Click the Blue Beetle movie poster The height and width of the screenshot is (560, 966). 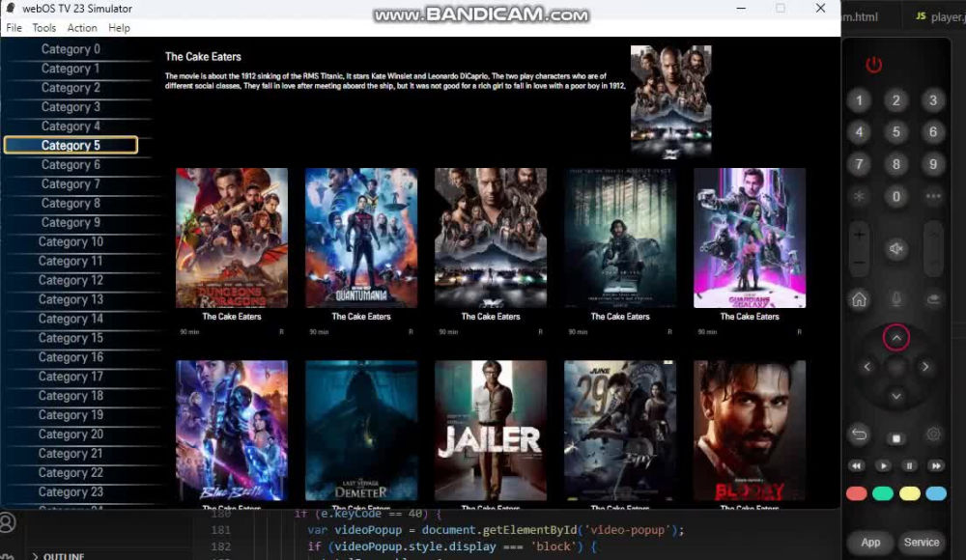pyautogui.click(x=232, y=431)
